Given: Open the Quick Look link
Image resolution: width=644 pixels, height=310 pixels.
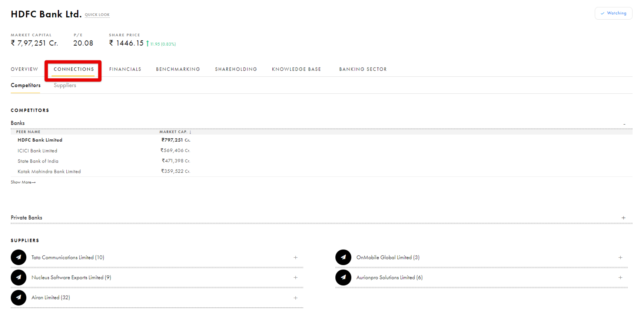Looking at the screenshot, I should [97, 15].
